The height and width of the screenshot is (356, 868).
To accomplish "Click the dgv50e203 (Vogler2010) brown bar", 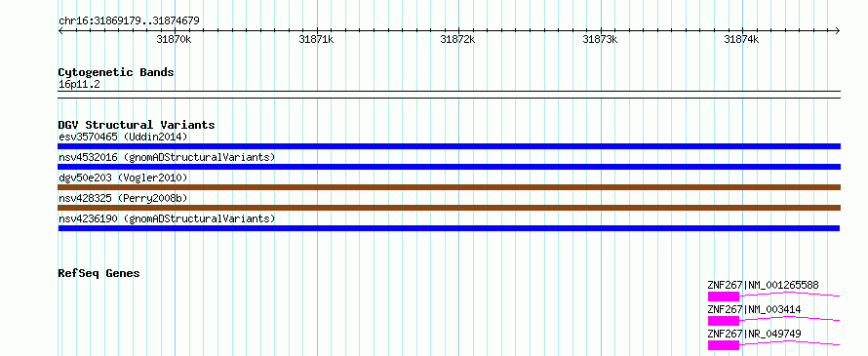I will pos(449,187).
